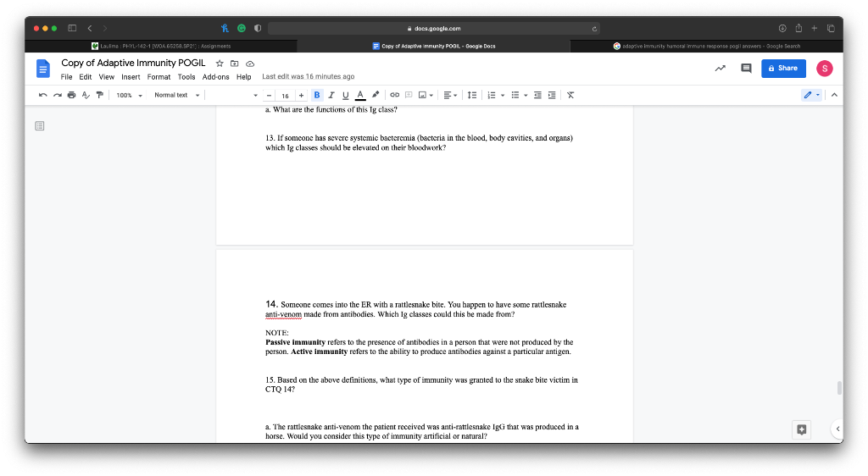Click the blue Share button
This screenshot has width=868, height=476.
[x=783, y=69]
